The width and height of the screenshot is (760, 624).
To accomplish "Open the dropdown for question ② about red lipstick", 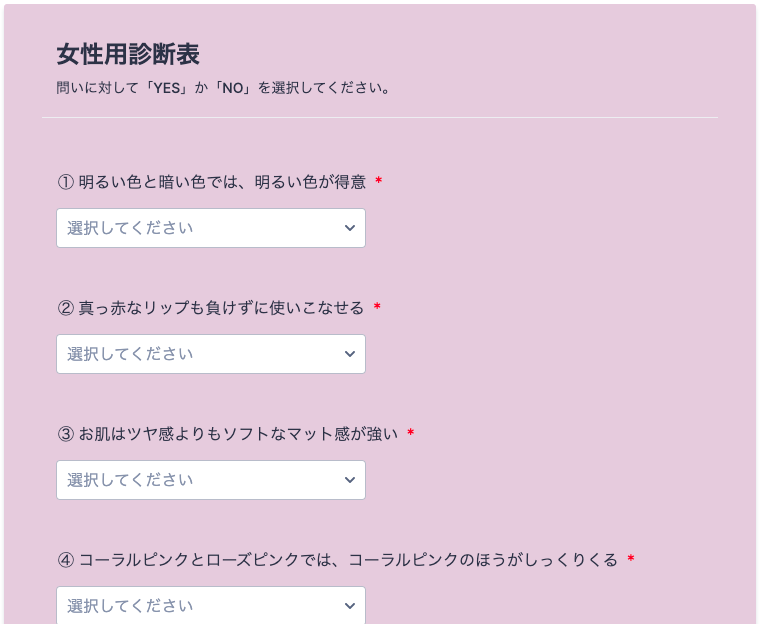I will tap(210, 354).
